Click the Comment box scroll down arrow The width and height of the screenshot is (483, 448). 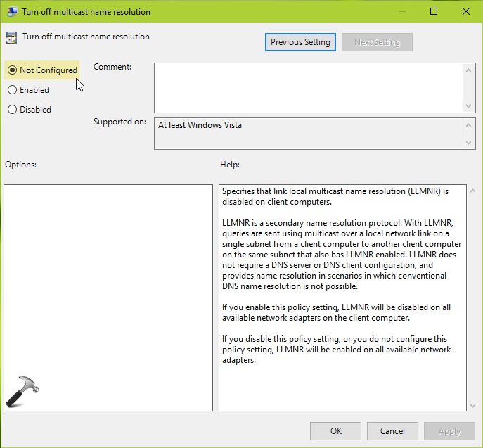[468, 106]
